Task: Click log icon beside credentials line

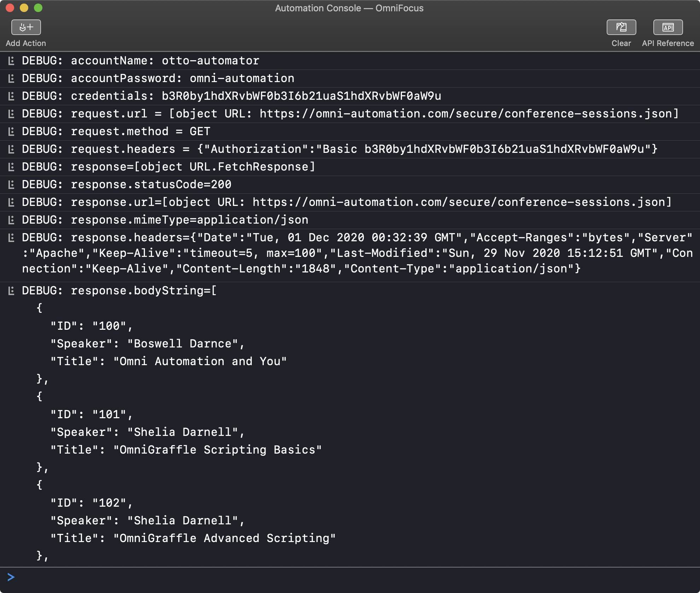Action: click(x=11, y=96)
